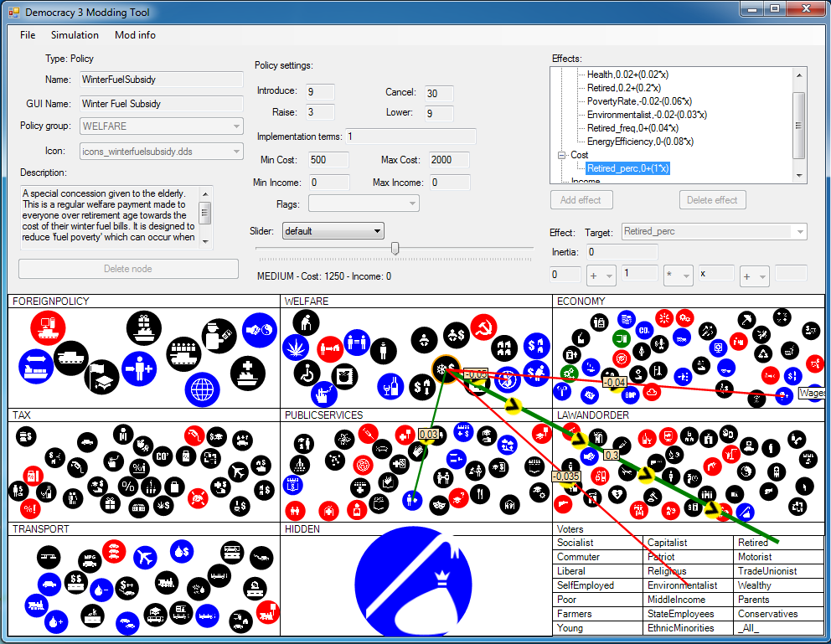Click the blue globe policy icon

coord(203,389)
